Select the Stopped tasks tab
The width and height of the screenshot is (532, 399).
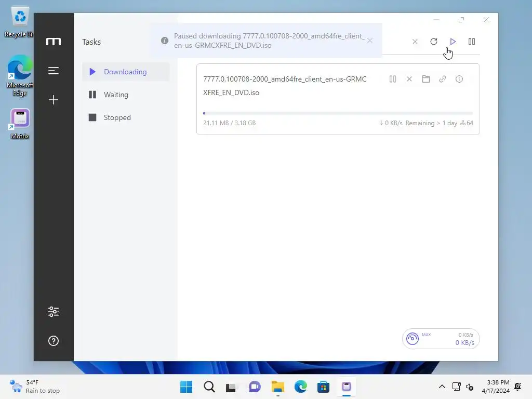tap(126, 117)
